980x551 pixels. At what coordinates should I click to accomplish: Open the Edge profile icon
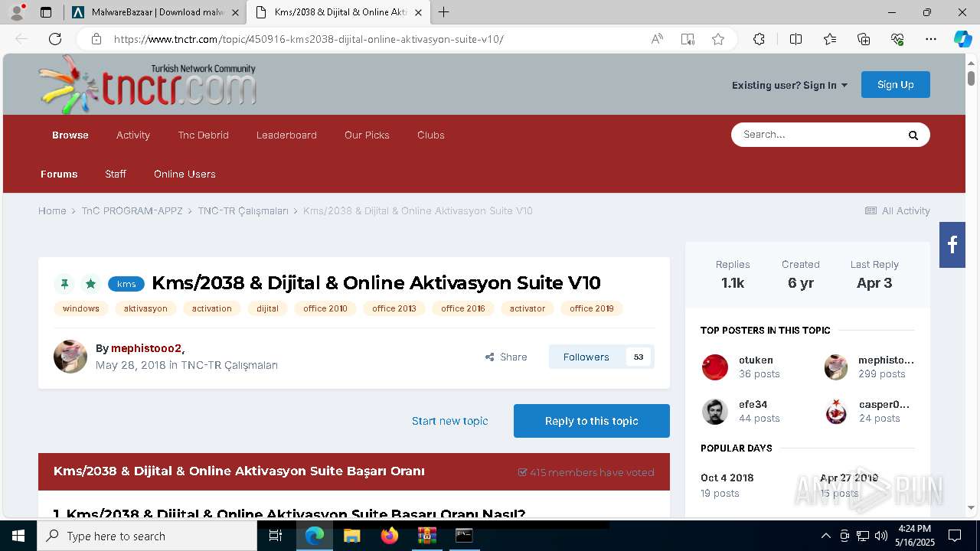pos(17,12)
